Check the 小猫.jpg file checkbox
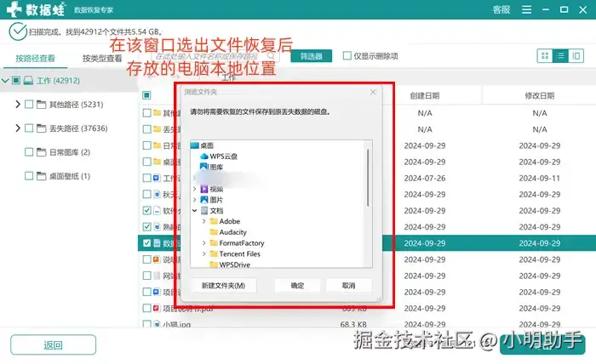 click(146, 324)
